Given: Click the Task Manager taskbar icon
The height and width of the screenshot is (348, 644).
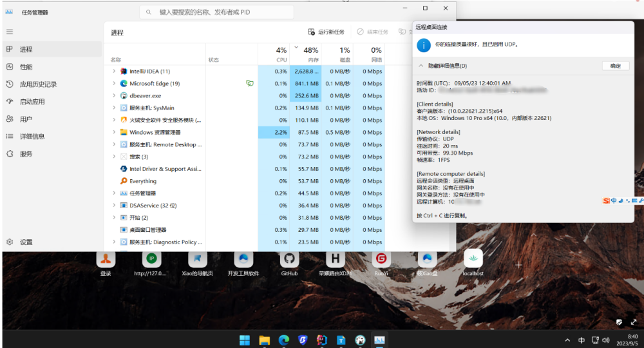Looking at the screenshot, I should tap(379, 340).
